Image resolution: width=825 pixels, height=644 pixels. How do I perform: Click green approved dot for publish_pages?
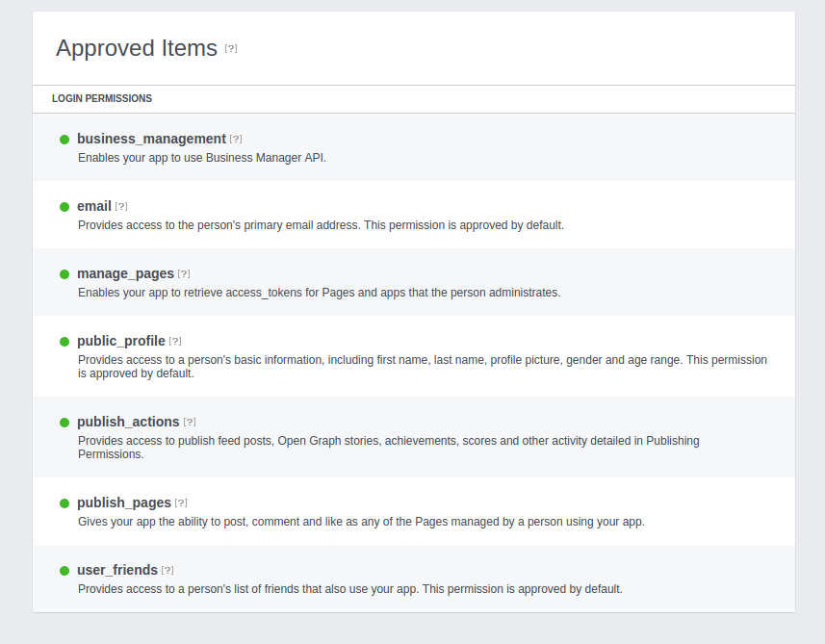[x=64, y=503]
